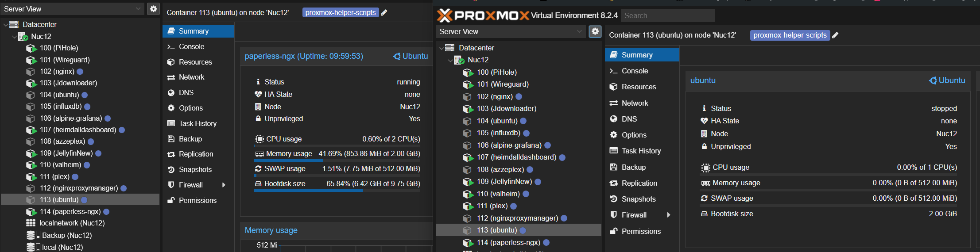Open Replication menu item in right window
Viewport: 980px width, 252px height.
[x=642, y=183]
